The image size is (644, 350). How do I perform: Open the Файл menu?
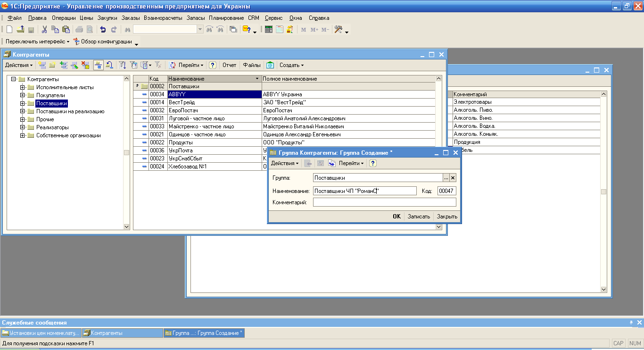(x=15, y=18)
